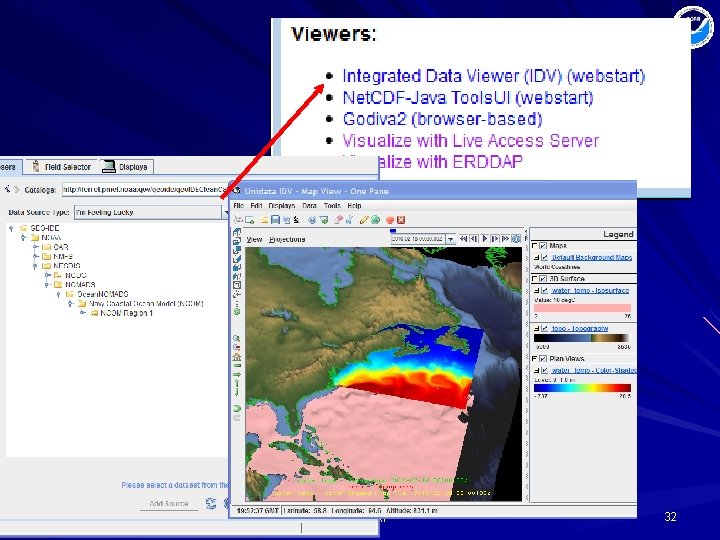
Task: Click the blue scissors icon in IDV toolbar
Action: coord(349,220)
